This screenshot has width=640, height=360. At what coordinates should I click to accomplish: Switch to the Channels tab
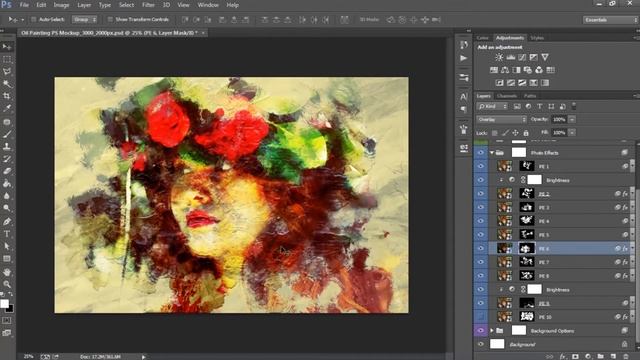507,96
